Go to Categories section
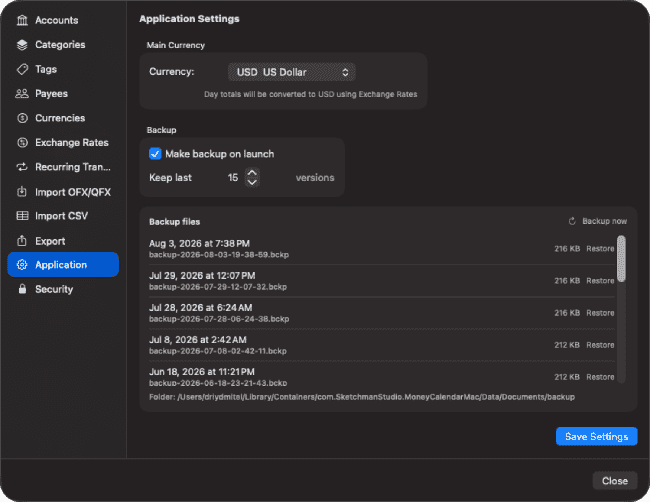 pos(63,45)
